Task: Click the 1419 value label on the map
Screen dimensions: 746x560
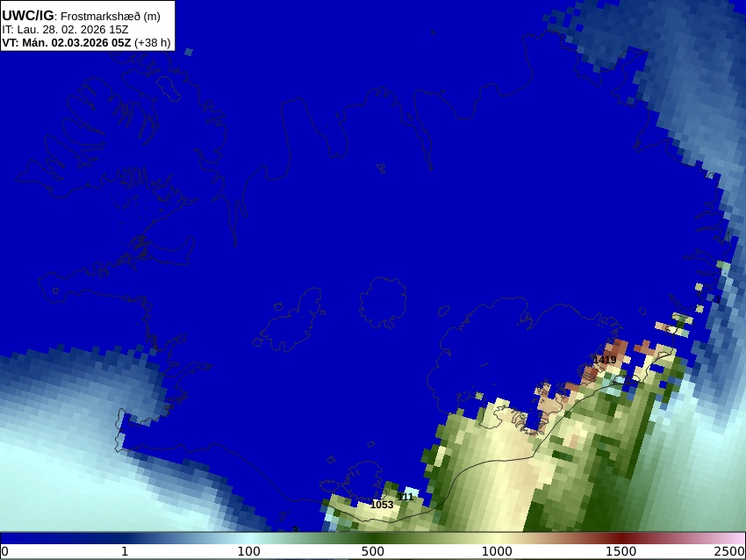Action: coord(605,360)
